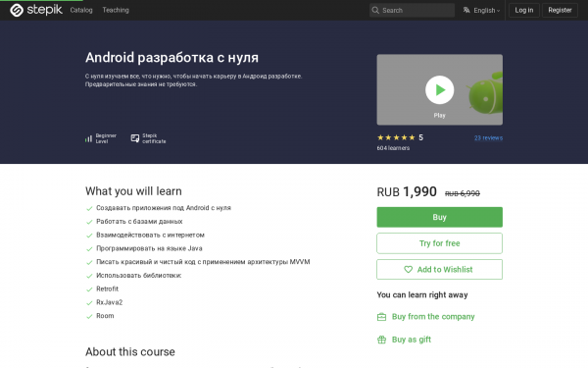The image size is (588, 368).
Task: Play the course preview video
Action: pos(439,89)
